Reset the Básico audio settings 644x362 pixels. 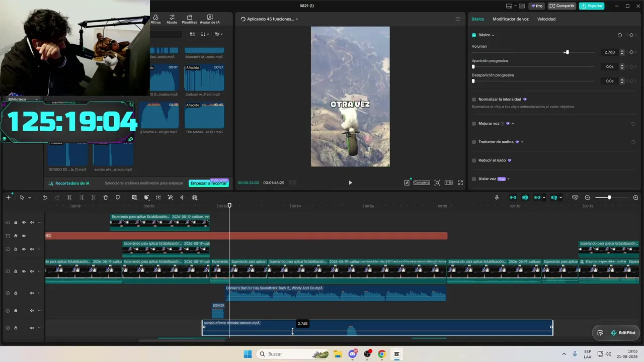(x=620, y=35)
